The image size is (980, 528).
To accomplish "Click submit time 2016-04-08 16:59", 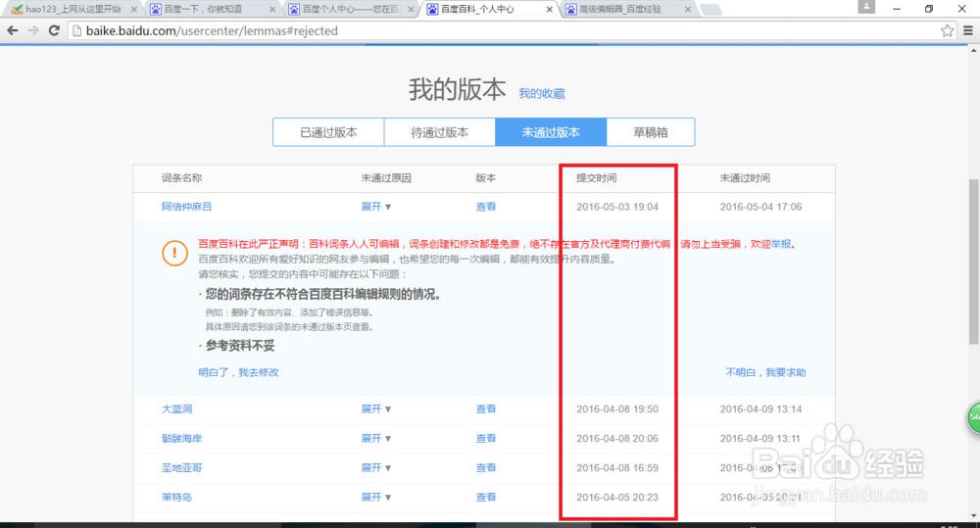I will pyautogui.click(x=616, y=468).
